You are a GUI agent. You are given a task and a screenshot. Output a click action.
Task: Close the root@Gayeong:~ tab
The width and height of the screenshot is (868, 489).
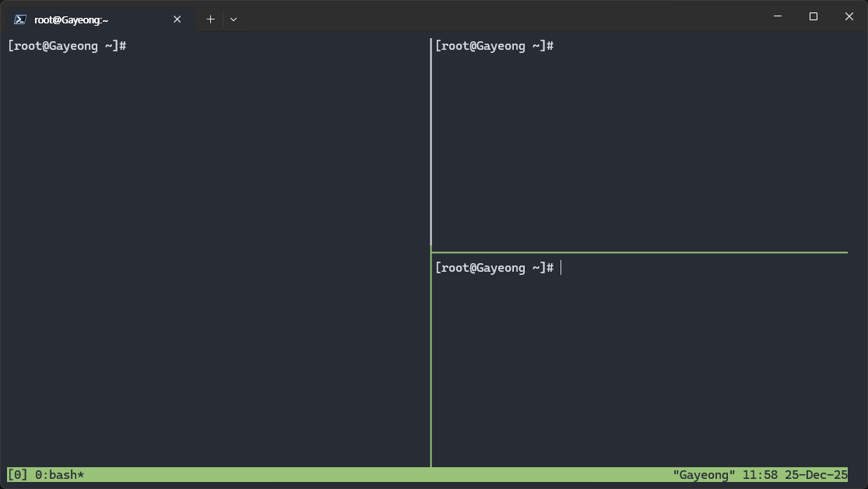tap(177, 19)
